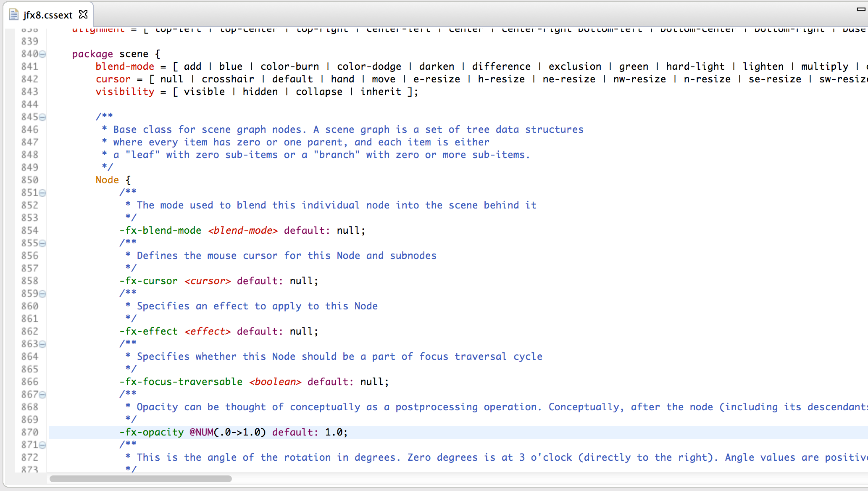Fold the comment starting at line 851
This screenshot has height=491, width=868.
(x=43, y=193)
